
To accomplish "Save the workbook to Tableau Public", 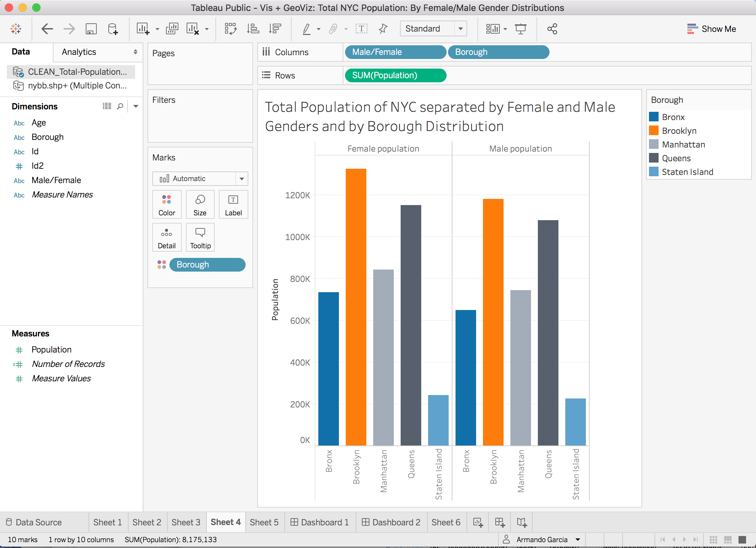I will [x=91, y=29].
